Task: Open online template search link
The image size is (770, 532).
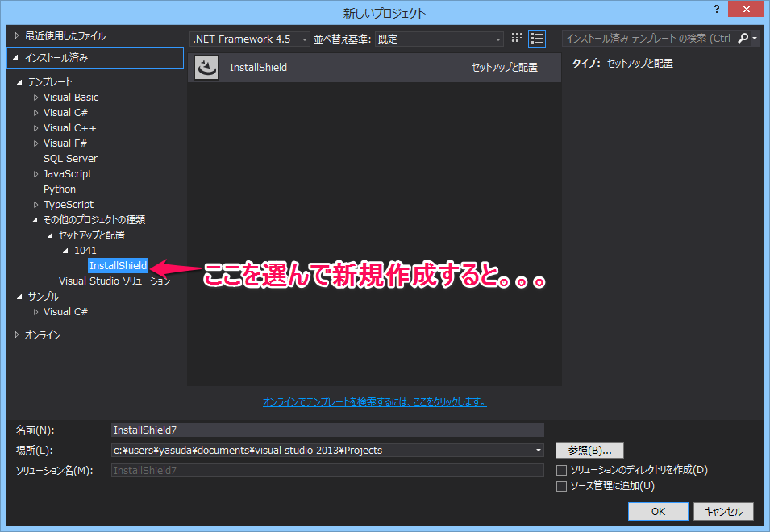Action: (374, 402)
